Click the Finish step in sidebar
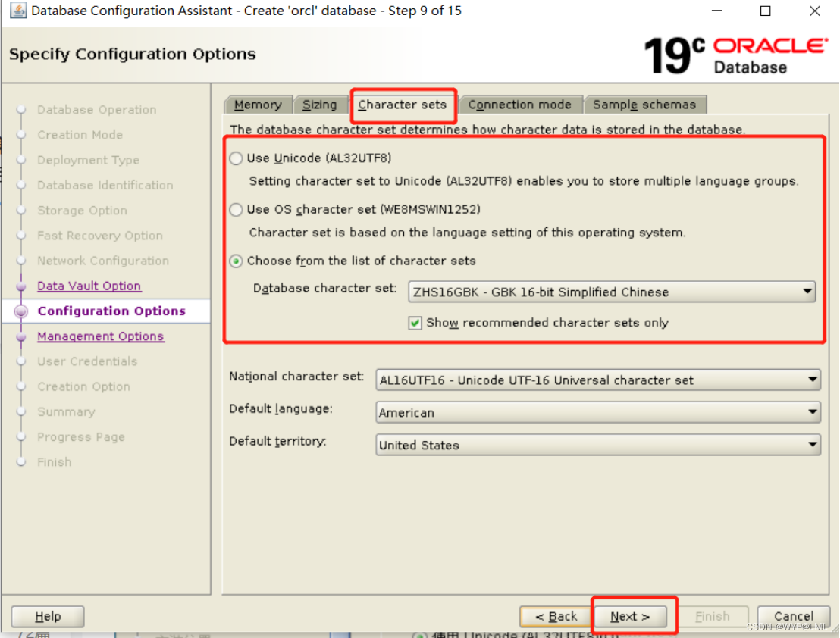This screenshot has width=840, height=638. pos(54,462)
